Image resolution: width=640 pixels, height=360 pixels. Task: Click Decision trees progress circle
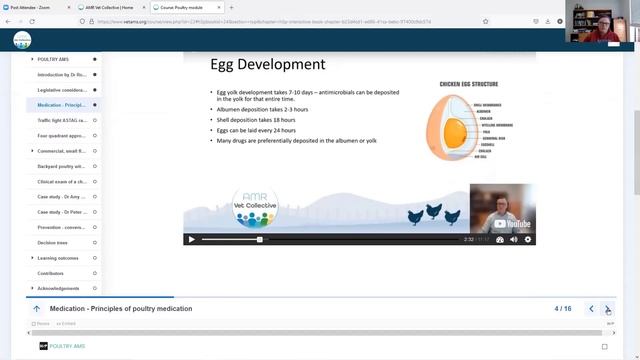(x=95, y=243)
